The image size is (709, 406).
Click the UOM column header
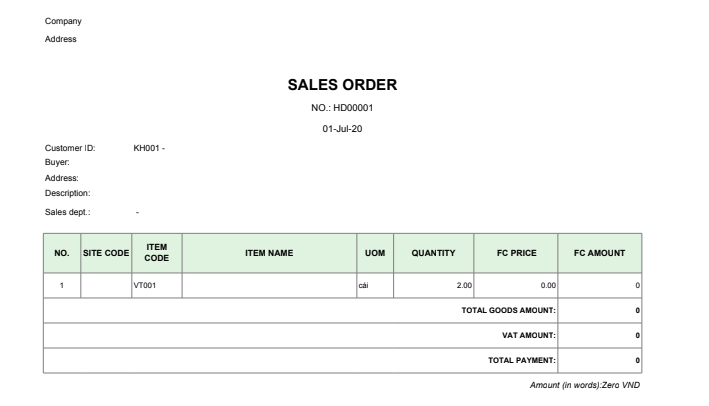coord(375,253)
